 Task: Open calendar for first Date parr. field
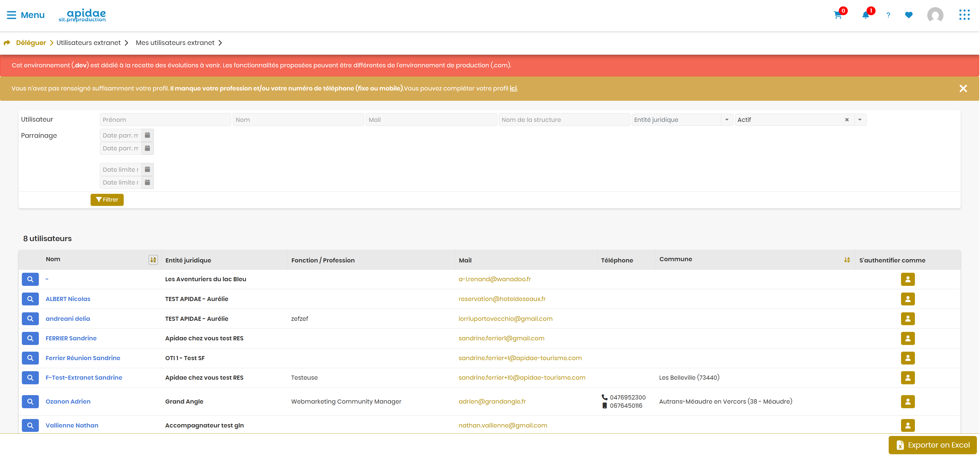(x=147, y=135)
